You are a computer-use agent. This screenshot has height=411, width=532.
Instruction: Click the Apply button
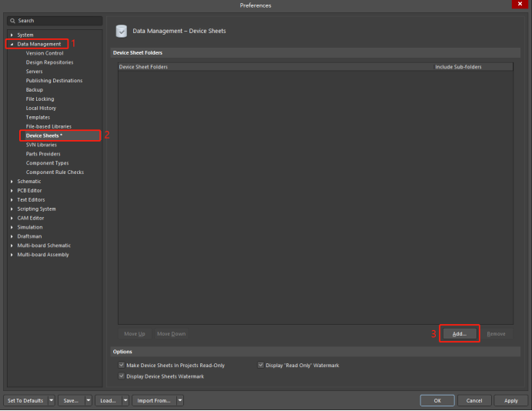pos(511,400)
